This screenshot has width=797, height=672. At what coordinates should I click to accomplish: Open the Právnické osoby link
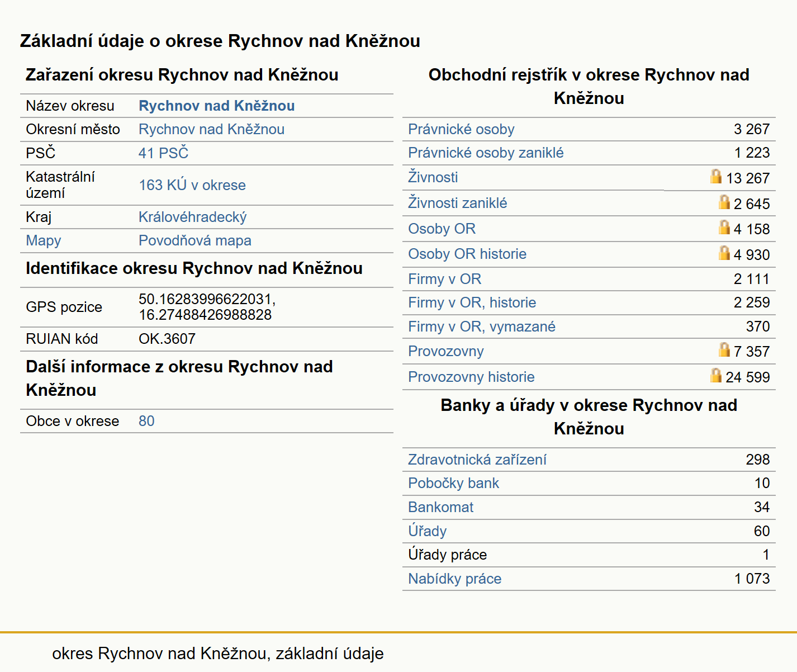(461, 129)
